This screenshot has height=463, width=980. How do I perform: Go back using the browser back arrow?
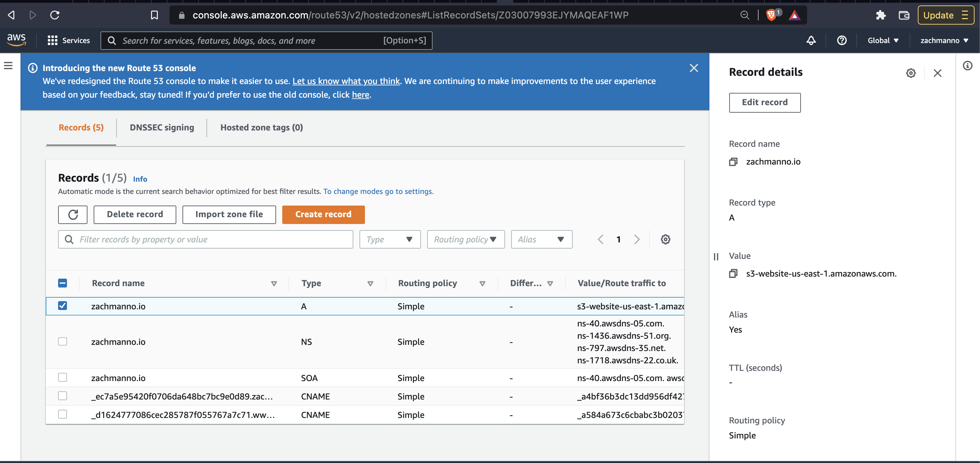[x=11, y=15]
